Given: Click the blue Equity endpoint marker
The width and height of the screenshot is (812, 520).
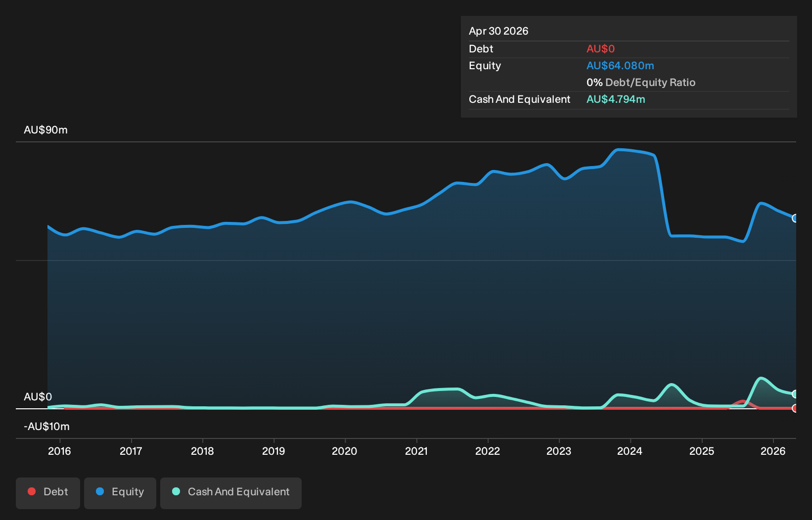Looking at the screenshot, I should coord(795,218).
